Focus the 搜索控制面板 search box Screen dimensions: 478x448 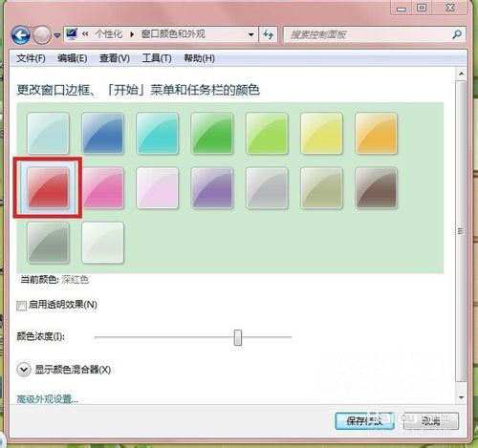pos(375,34)
